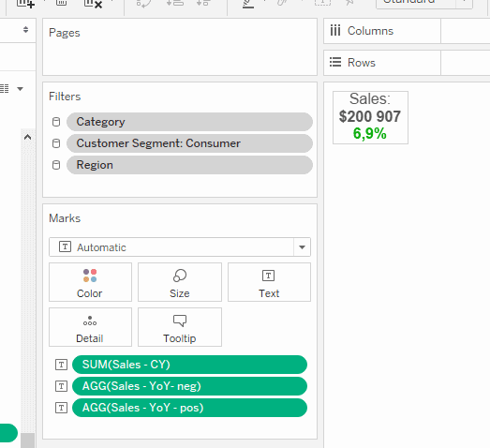Click text icon beside SUM(Sales - CY)
490x448 pixels.
pyautogui.click(x=61, y=365)
